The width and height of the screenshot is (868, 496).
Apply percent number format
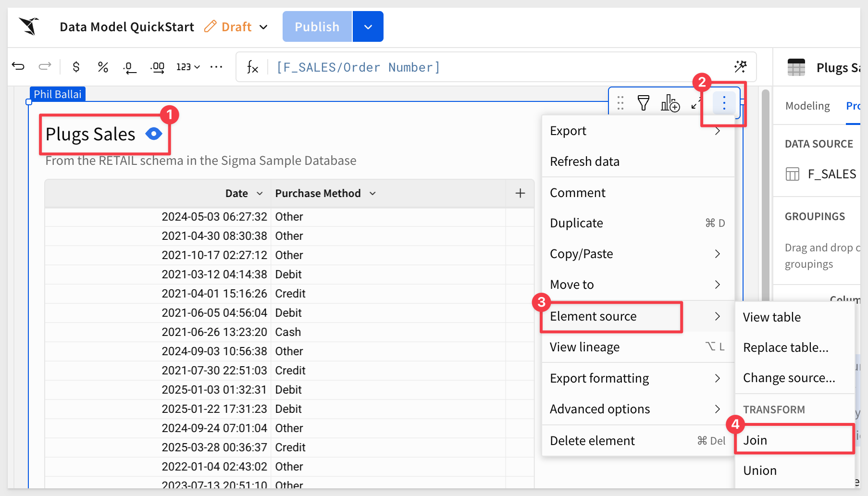[x=103, y=67]
